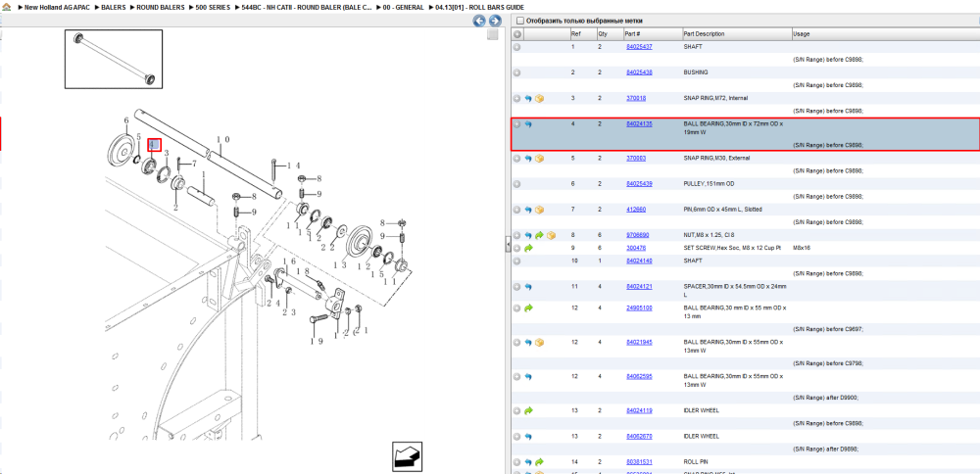The image size is (980, 474).
Task: Open part number link 24905109
Action: click(639, 308)
